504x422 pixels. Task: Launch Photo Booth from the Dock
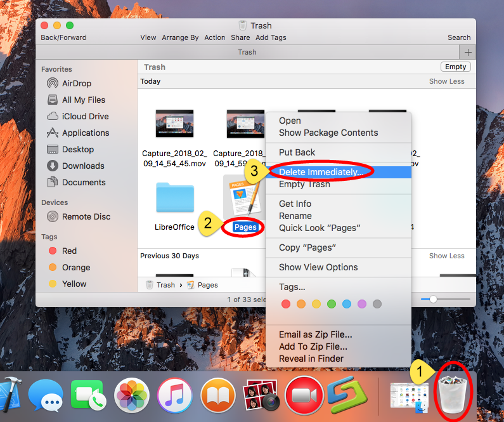click(261, 395)
